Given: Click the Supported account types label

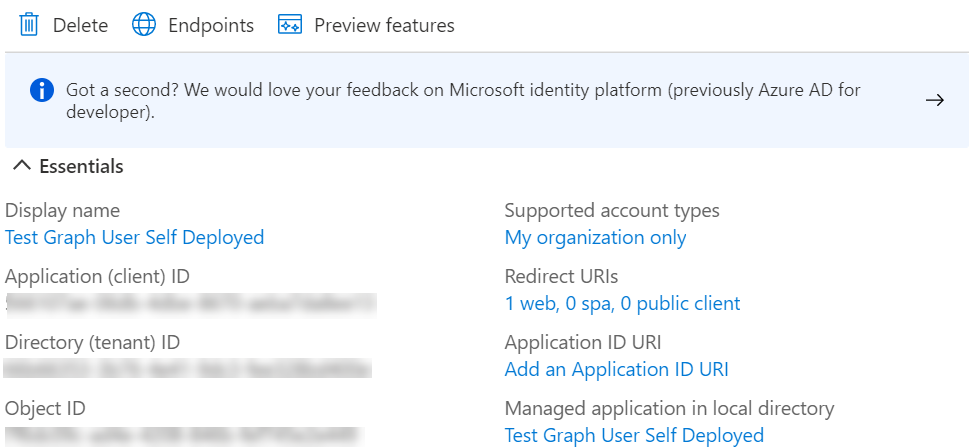Looking at the screenshot, I should [x=612, y=210].
